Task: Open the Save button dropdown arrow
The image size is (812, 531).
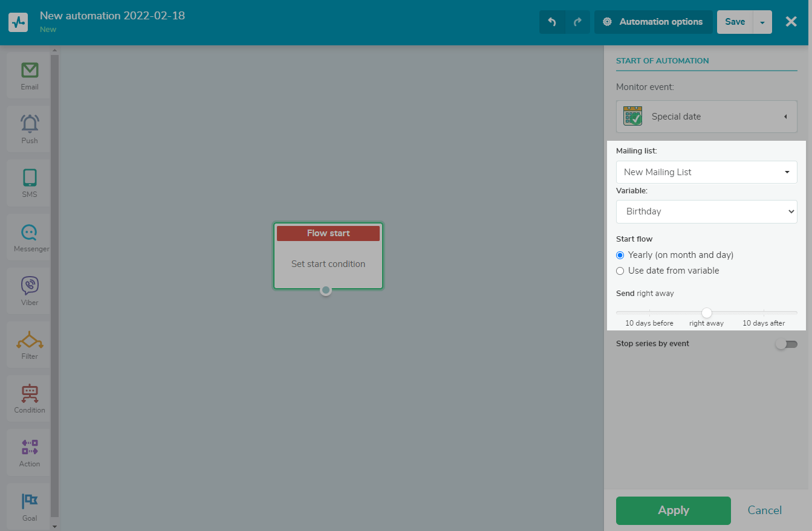Action: click(762, 22)
